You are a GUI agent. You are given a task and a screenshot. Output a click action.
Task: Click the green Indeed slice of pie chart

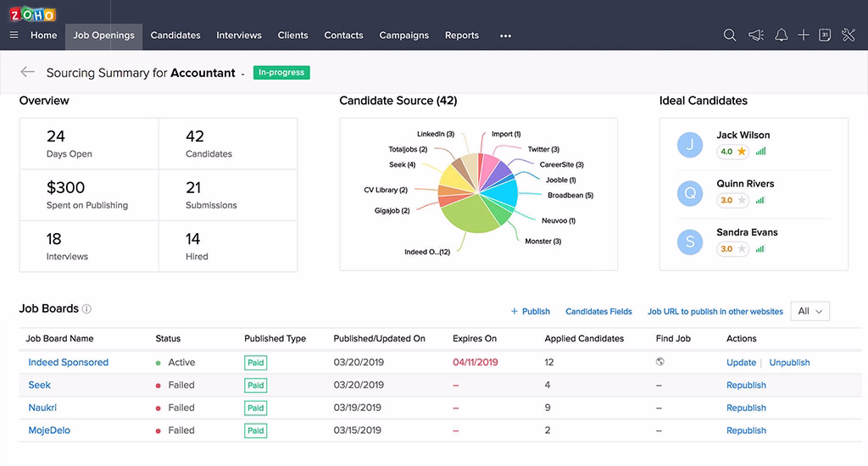tap(470, 216)
